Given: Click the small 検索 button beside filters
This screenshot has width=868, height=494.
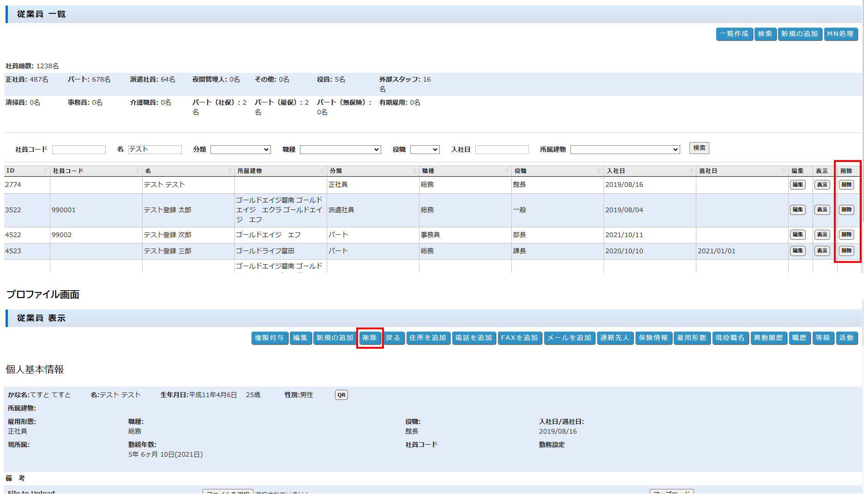Looking at the screenshot, I should tap(699, 148).
